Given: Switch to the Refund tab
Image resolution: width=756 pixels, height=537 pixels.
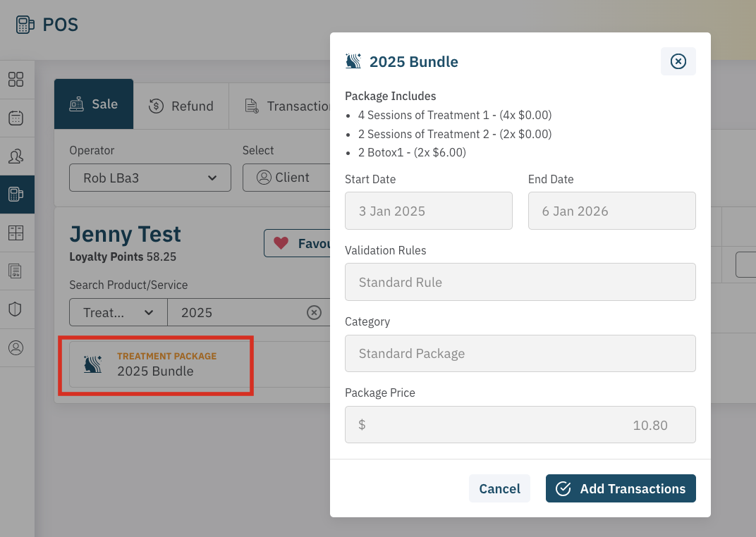Looking at the screenshot, I should [181, 106].
